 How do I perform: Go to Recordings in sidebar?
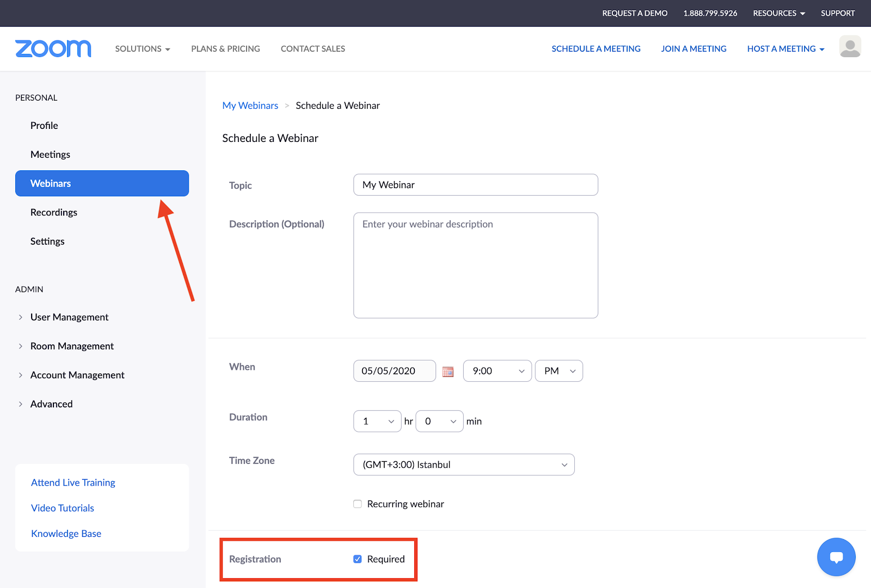point(54,212)
